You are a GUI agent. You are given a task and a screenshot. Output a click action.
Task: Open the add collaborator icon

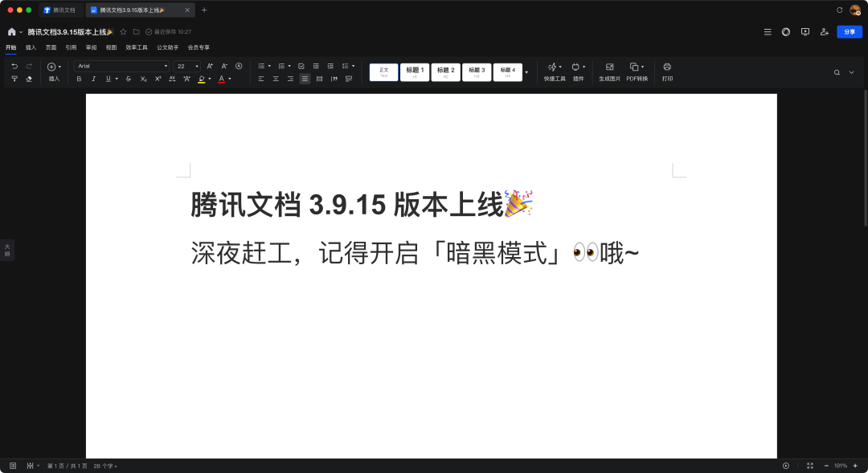click(x=825, y=32)
